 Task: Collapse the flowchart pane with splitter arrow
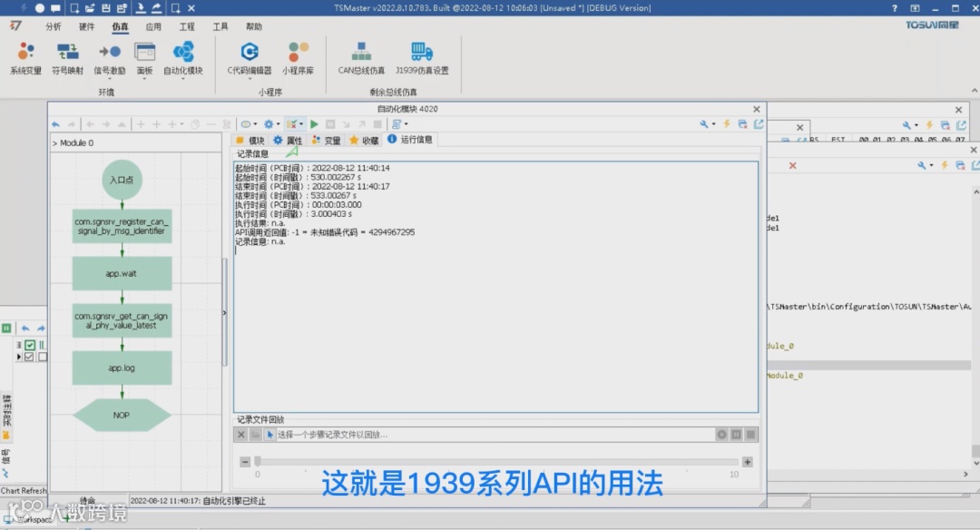[224, 312]
